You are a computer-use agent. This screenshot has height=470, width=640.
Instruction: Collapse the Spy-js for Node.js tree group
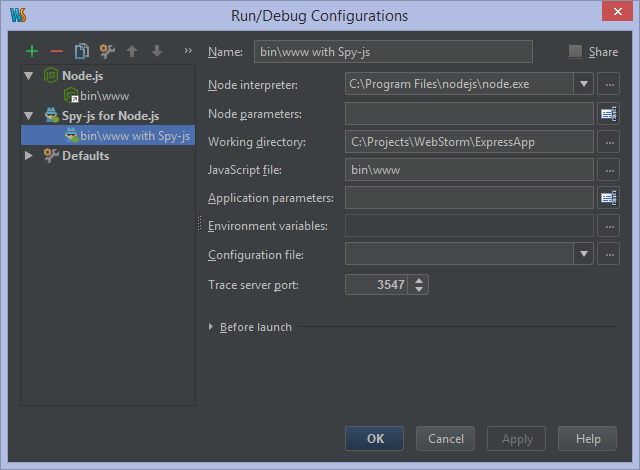coord(29,116)
